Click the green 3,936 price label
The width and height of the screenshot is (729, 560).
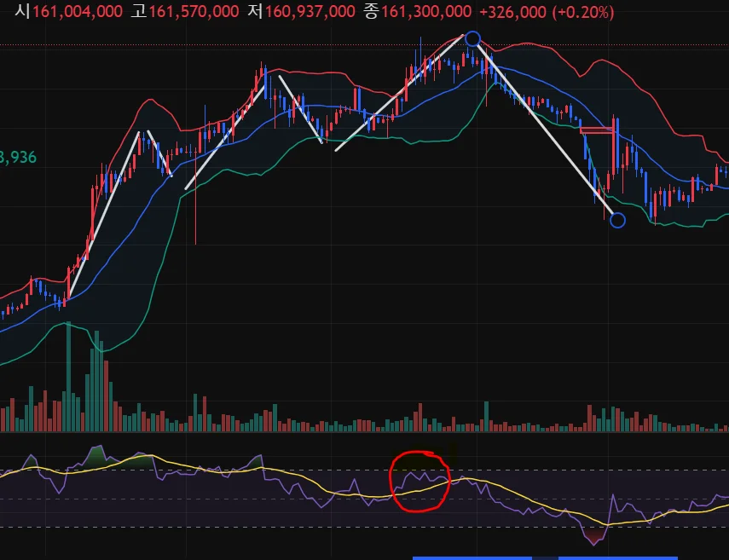coord(18,158)
